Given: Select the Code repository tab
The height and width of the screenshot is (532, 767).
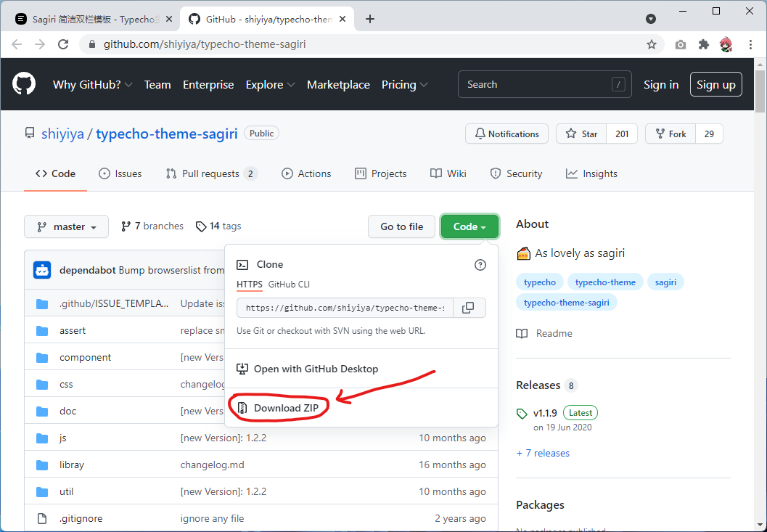Looking at the screenshot, I should point(55,173).
